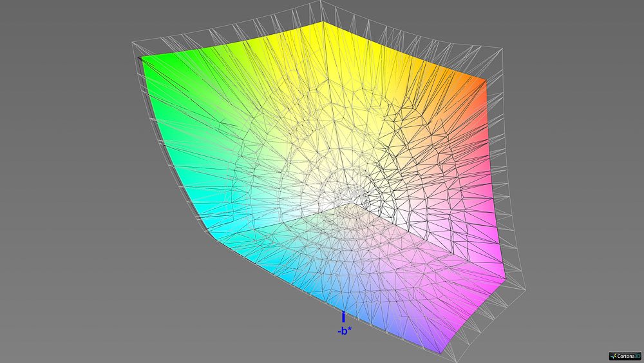This screenshot has width=644, height=363.
Task: Click the blue -b* axis label
Action: click(344, 331)
